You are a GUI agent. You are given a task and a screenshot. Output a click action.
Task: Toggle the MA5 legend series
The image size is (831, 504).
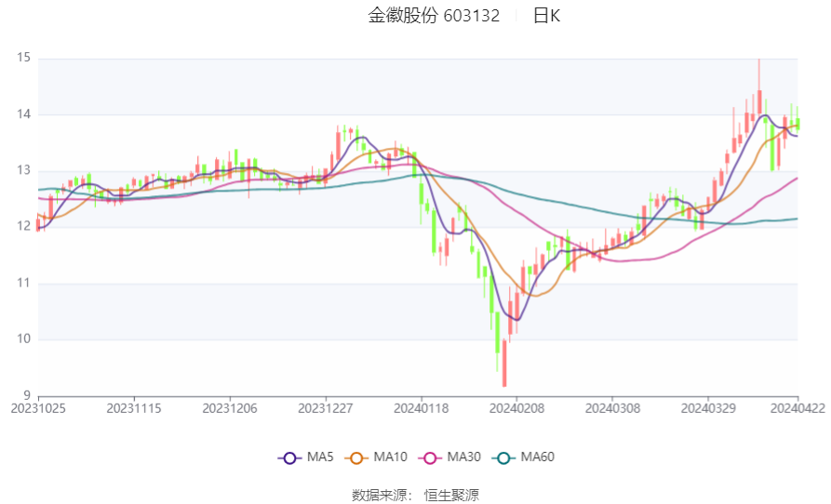306,458
